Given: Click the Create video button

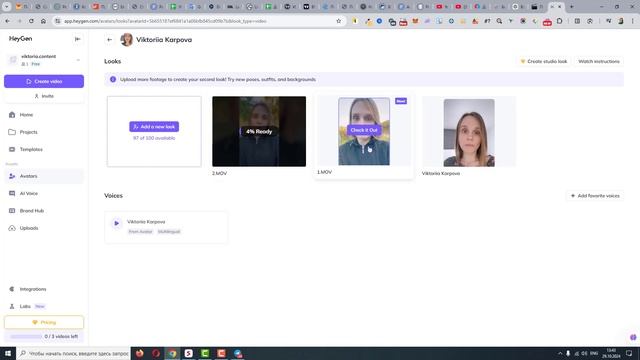Looking at the screenshot, I should coord(44,81).
